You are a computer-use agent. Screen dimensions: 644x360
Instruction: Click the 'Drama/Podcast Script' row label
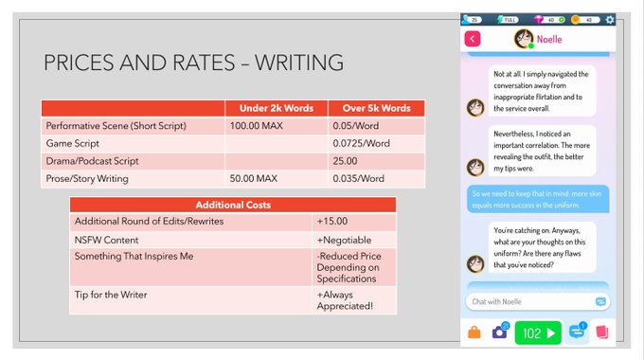coord(92,161)
